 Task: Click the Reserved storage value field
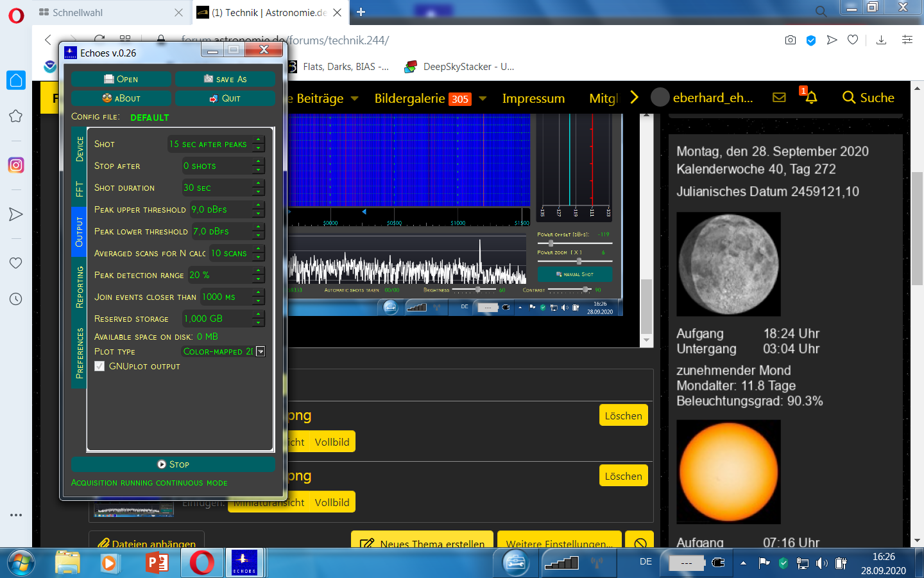tap(223, 319)
